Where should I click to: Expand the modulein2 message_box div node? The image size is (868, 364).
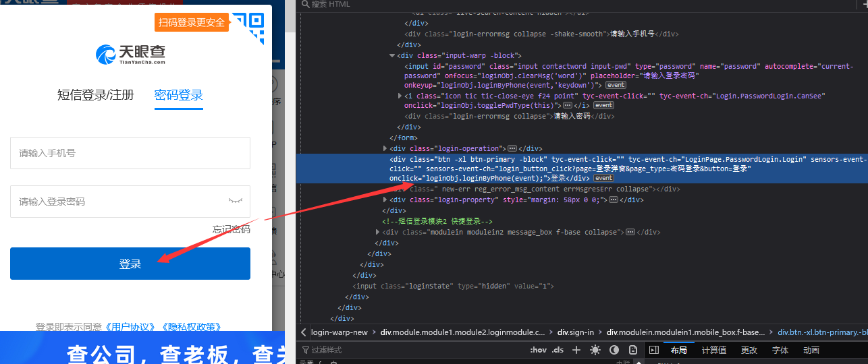[x=377, y=232]
